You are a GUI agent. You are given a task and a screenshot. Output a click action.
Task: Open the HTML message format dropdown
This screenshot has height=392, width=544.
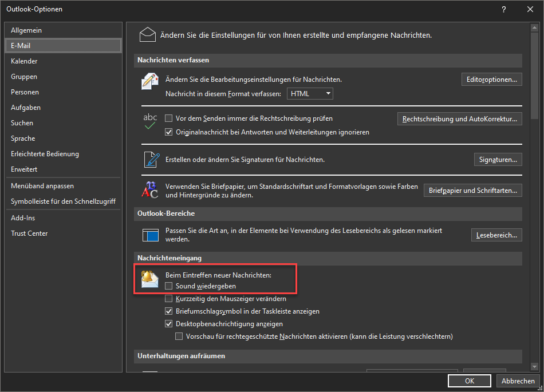(310, 94)
